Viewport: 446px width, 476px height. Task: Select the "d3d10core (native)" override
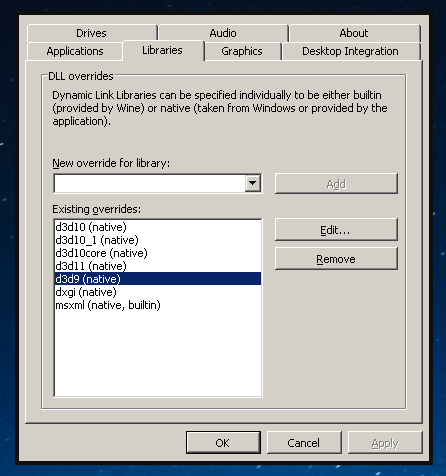point(158,253)
